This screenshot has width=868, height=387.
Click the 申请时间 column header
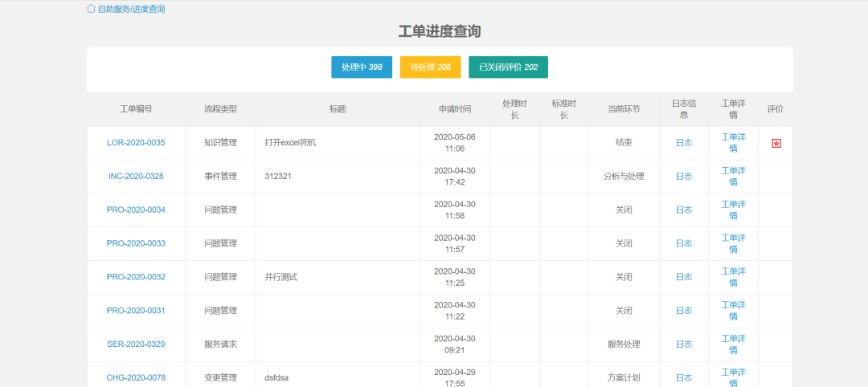(454, 109)
